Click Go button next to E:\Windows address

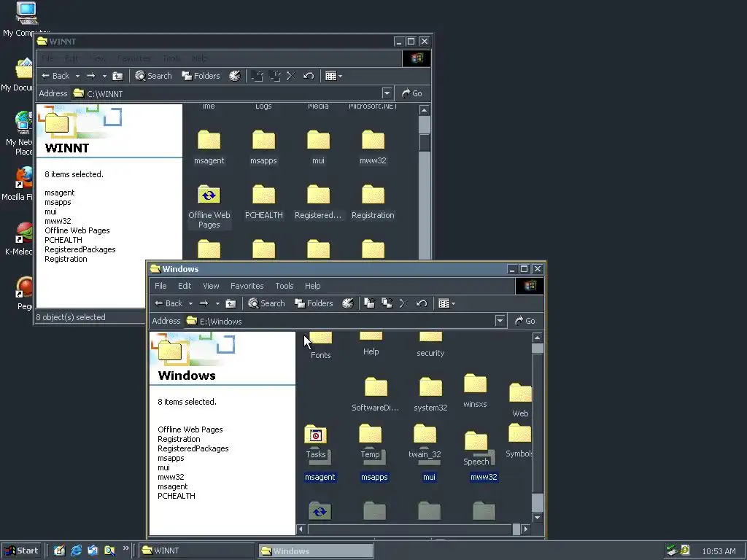(525, 321)
